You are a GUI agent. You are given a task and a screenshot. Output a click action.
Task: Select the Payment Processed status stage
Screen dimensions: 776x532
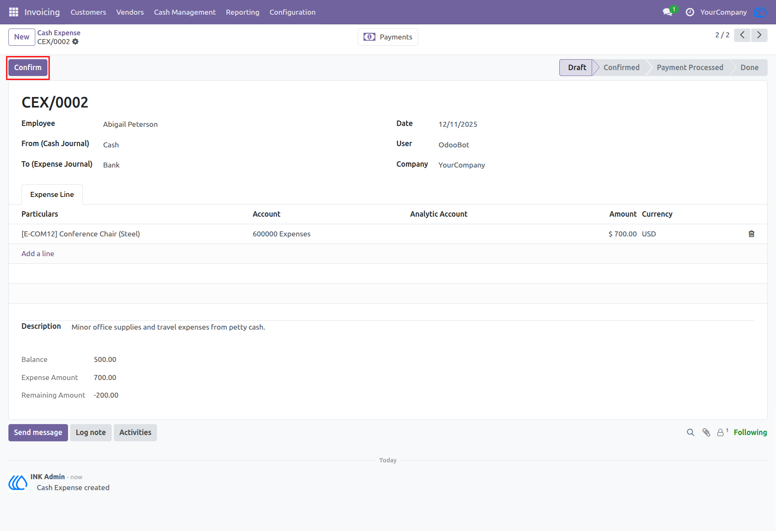(690, 68)
